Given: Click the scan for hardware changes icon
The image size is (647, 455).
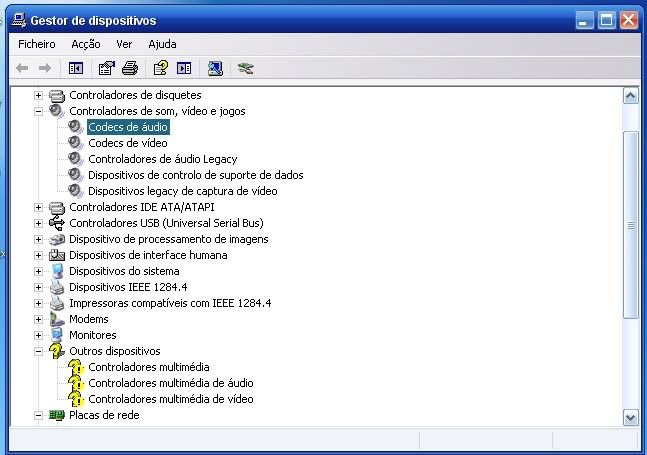Looking at the screenshot, I should [215, 68].
